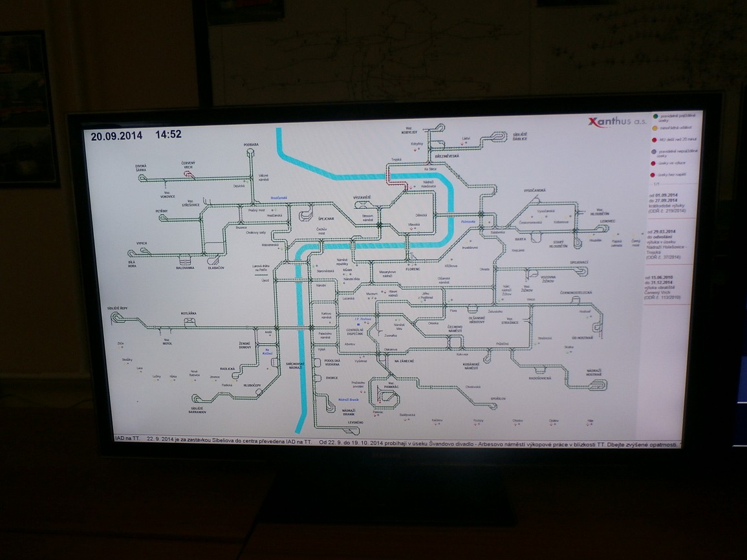Select the Divoká Šárka terminus loop
Screen dimensions: 747x560
142,178
